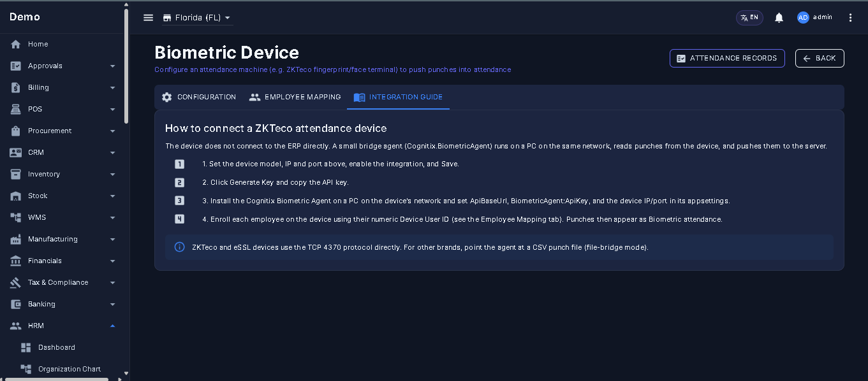Open the notifications bell
Image resolution: width=868 pixels, height=381 pixels.
click(779, 18)
